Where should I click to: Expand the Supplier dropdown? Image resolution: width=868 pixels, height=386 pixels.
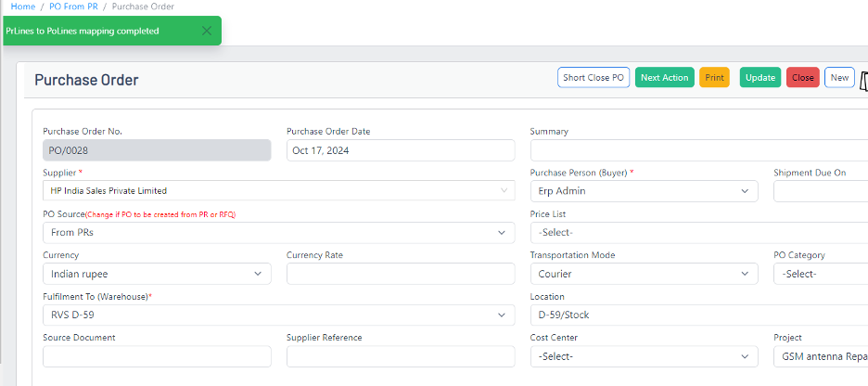278,191
